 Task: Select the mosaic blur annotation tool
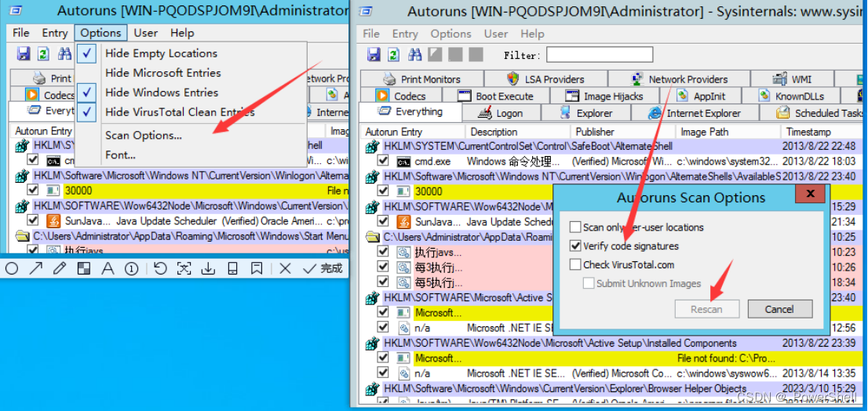84,269
